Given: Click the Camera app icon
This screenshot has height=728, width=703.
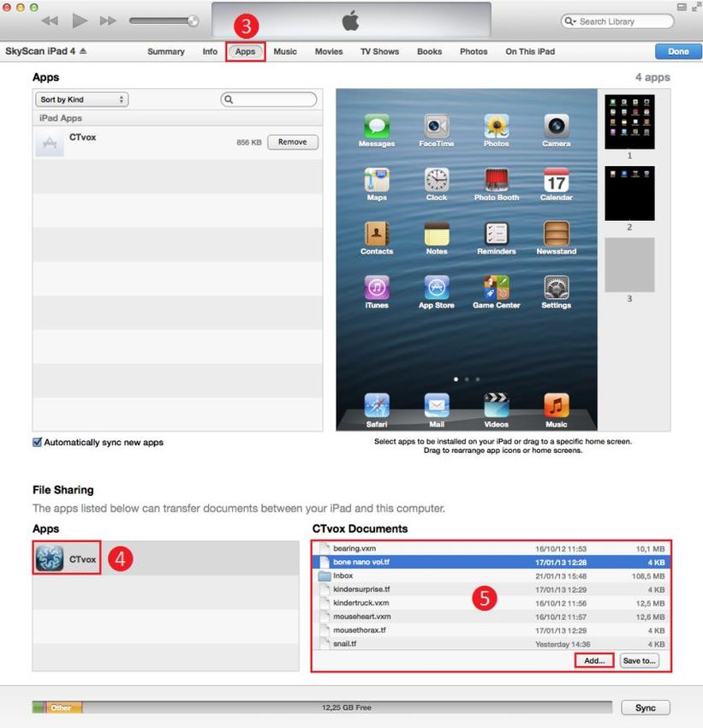Looking at the screenshot, I should 557,126.
